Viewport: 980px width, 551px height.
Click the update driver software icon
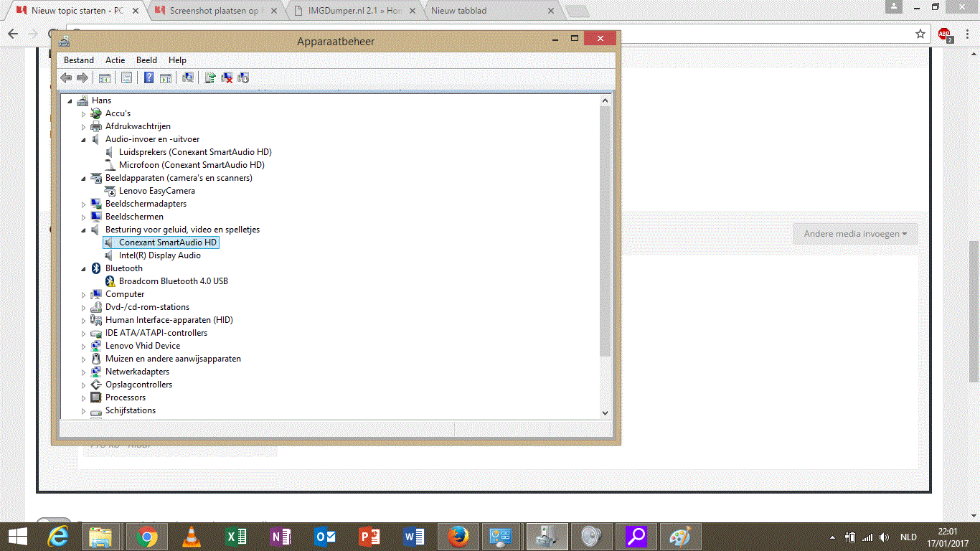click(210, 77)
